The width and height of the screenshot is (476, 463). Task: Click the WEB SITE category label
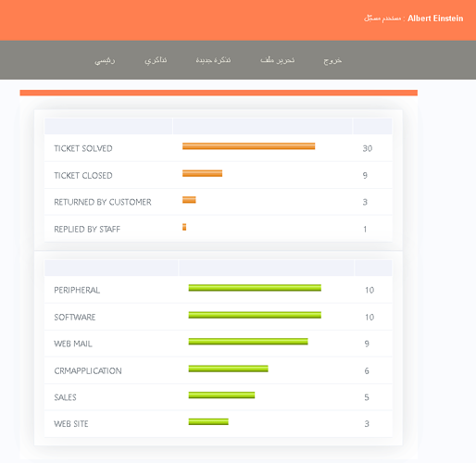[x=71, y=424]
